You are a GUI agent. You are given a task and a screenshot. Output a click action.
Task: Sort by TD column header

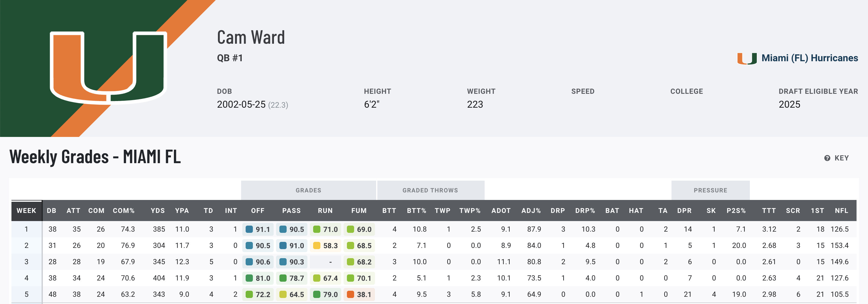click(x=208, y=211)
